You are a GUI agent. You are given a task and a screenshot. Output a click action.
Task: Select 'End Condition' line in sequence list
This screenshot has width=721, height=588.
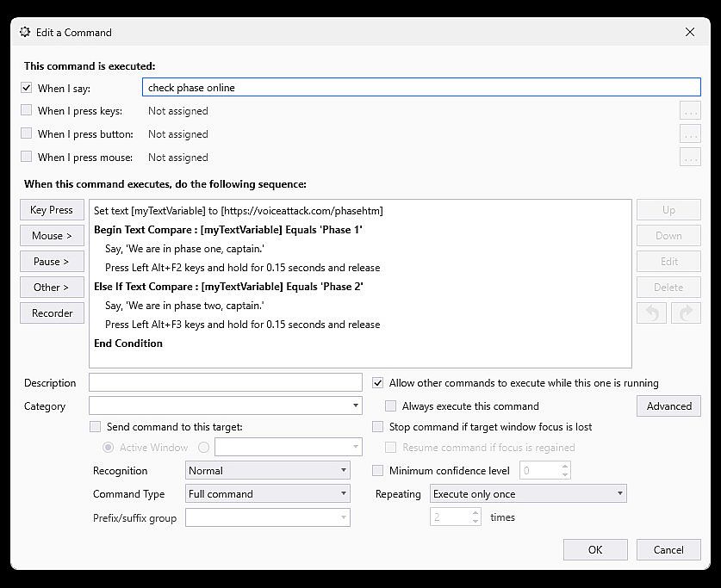(128, 344)
